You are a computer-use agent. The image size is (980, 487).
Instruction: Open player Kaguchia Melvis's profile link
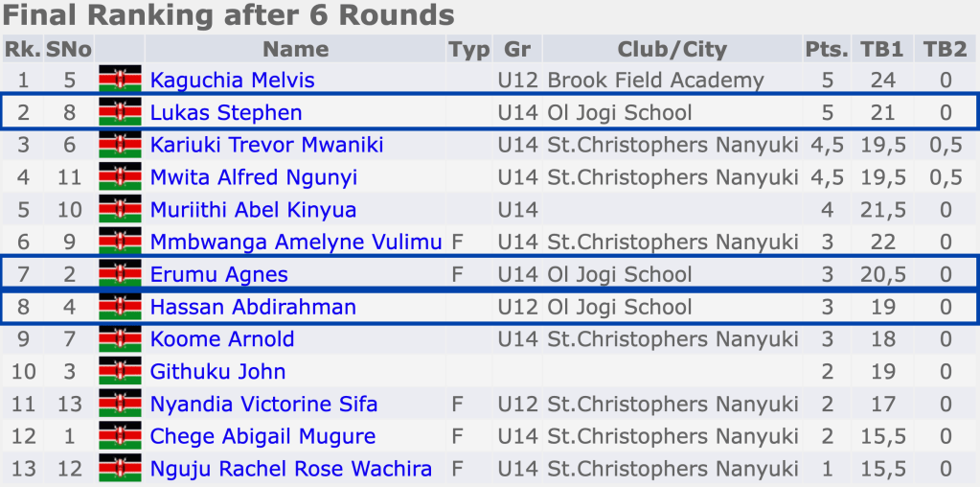tap(232, 80)
